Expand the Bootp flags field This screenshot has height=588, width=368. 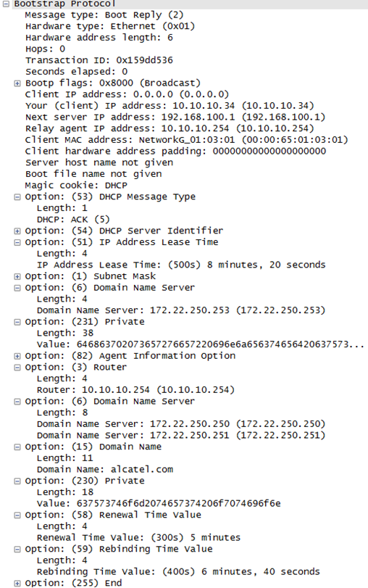click(17, 83)
